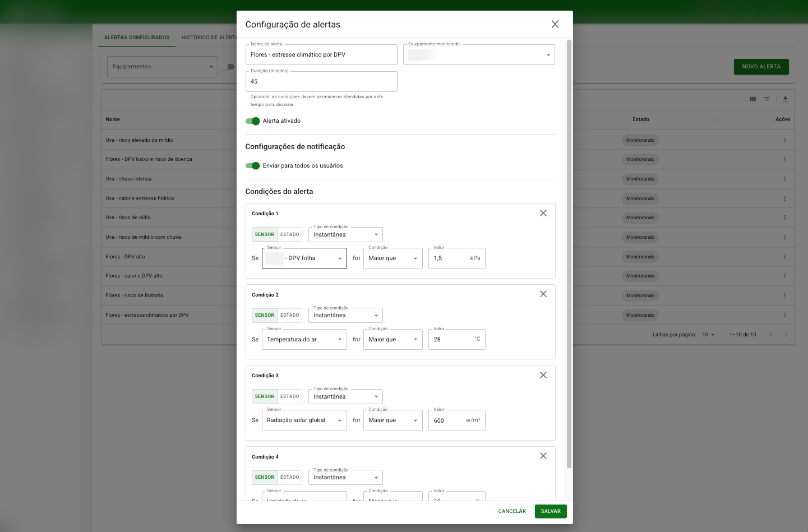Click the dialog vertical scrollbar
This screenshot has width=808, height=532.
(x=569, y=253)
